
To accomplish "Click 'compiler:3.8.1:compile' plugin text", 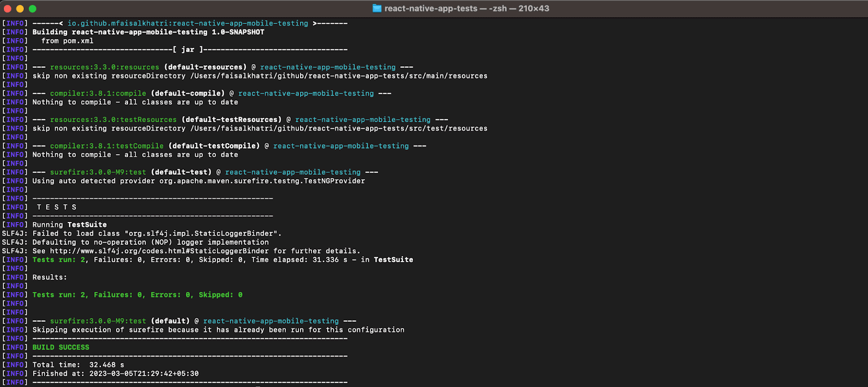I will 98,93.
